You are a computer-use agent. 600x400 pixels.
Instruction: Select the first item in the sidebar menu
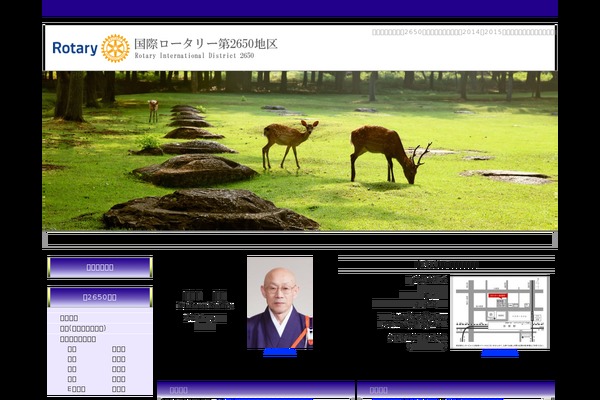(68, 318)
